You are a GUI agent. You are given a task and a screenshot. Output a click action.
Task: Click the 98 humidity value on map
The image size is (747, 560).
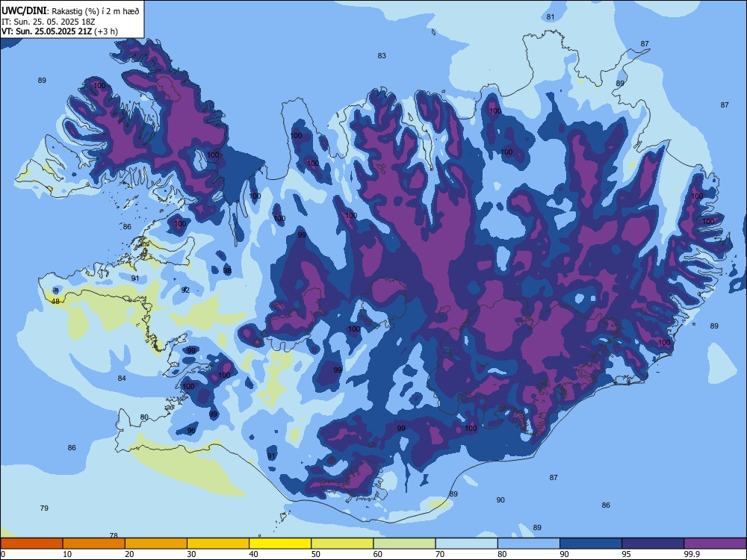coord(227,271)
